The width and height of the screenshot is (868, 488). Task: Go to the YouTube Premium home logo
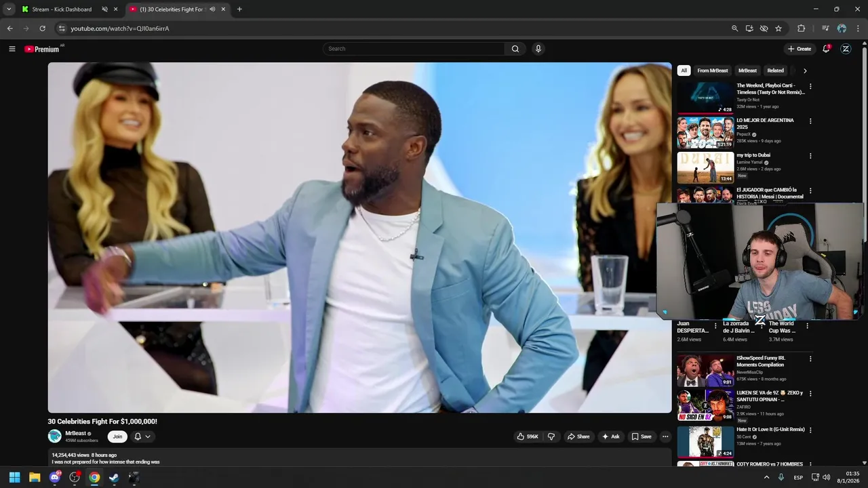[42, 49]
